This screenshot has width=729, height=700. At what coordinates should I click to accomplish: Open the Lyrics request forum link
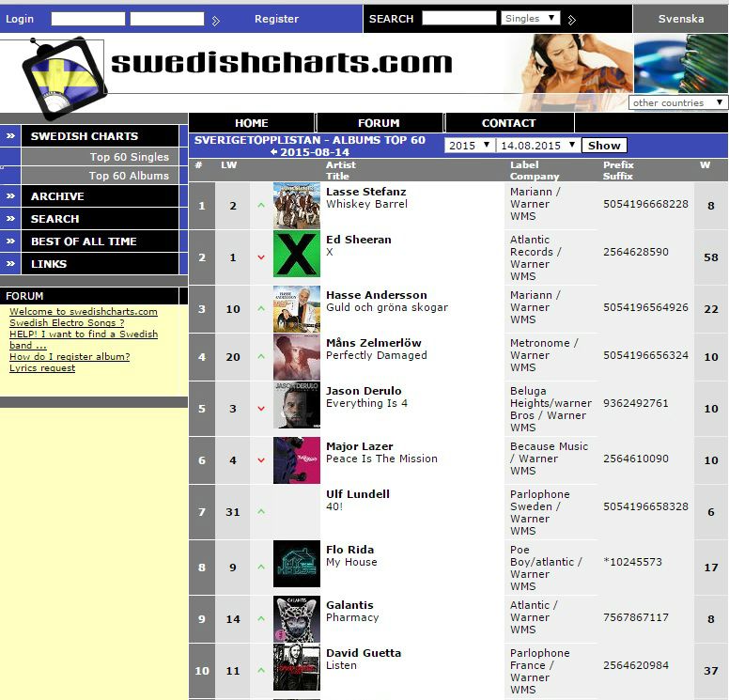[42, 368]
